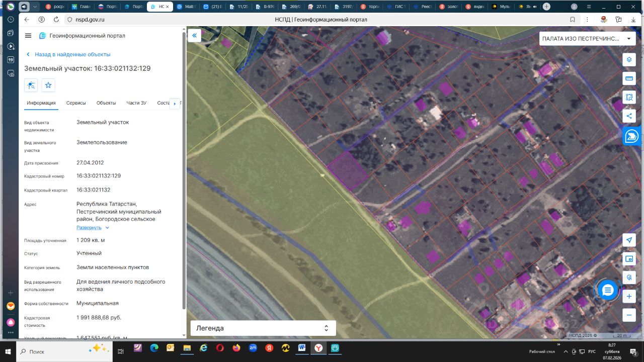Activate the area selection search tool
The image size is (644, 362).
(629, 97)
